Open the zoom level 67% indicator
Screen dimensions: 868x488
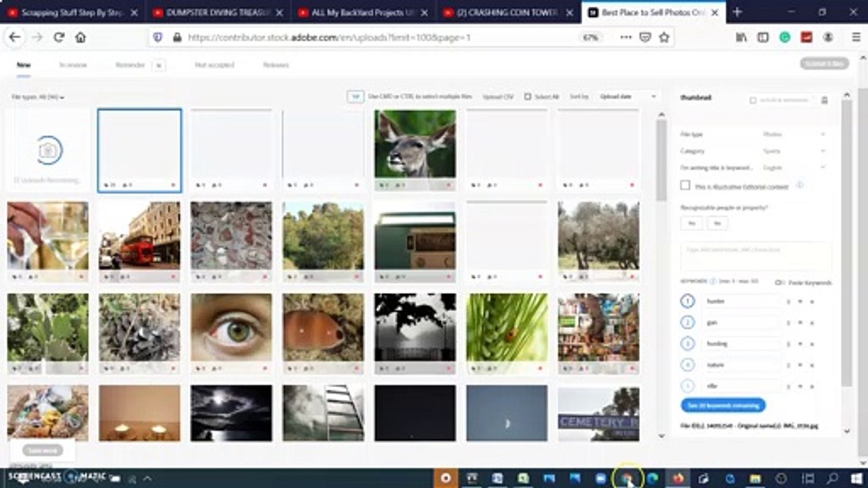[x=591, y=38]
